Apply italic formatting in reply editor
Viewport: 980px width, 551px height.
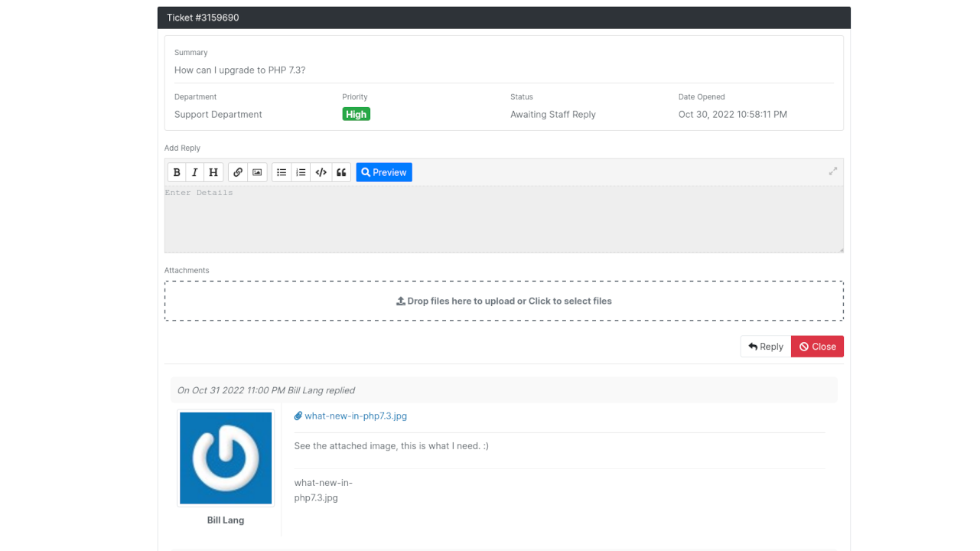pyautogui.click(x=195, y=172)
